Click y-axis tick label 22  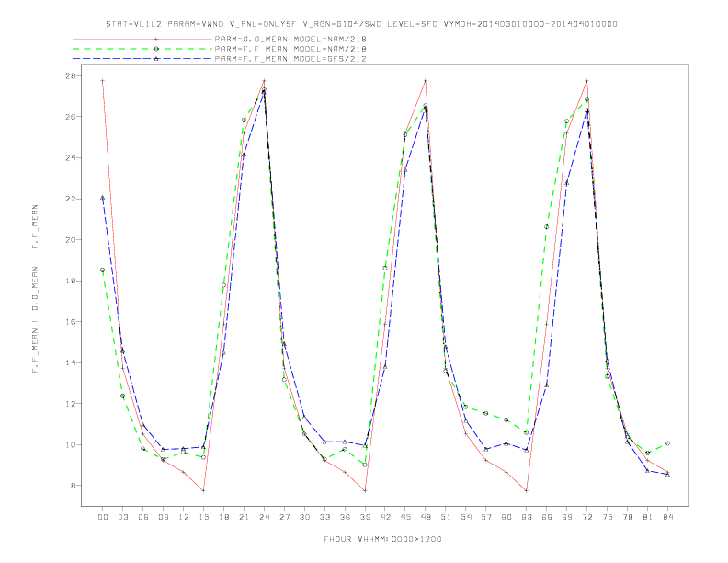pyautogui.click(x=69, y=199)
